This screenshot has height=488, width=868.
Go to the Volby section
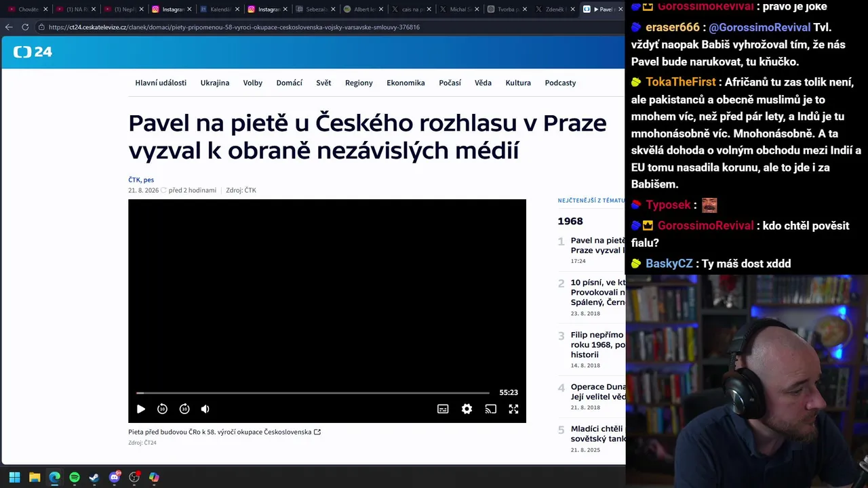tap(253, 83)
